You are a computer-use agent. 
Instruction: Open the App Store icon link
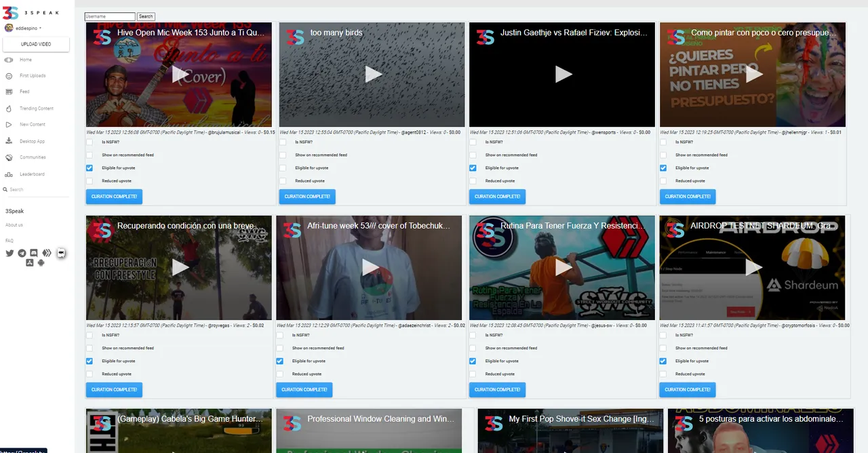[29, 262]
